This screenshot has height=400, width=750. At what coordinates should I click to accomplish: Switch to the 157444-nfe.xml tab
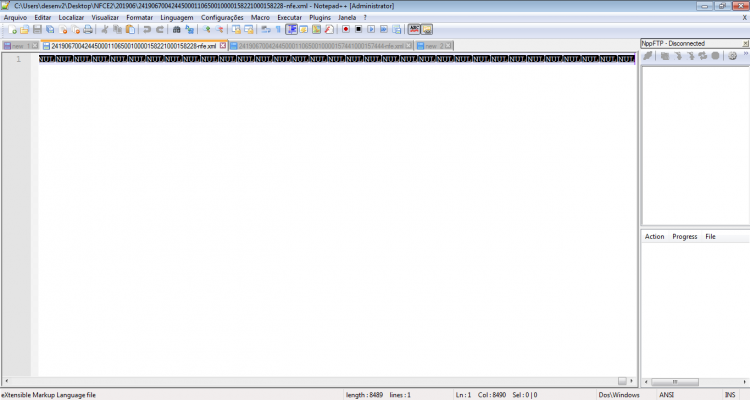tap(320, 46)
